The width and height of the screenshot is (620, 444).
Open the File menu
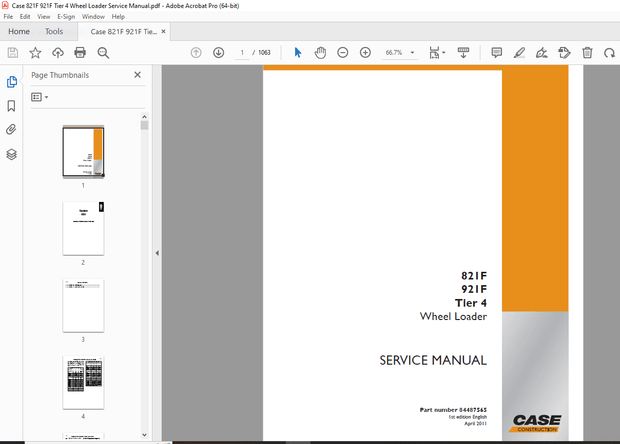[x=8, y=17]
